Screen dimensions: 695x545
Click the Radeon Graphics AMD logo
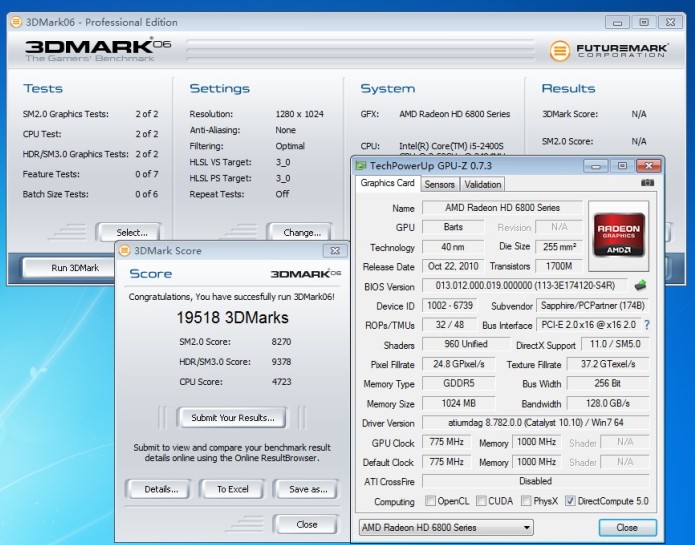(619, 235)
